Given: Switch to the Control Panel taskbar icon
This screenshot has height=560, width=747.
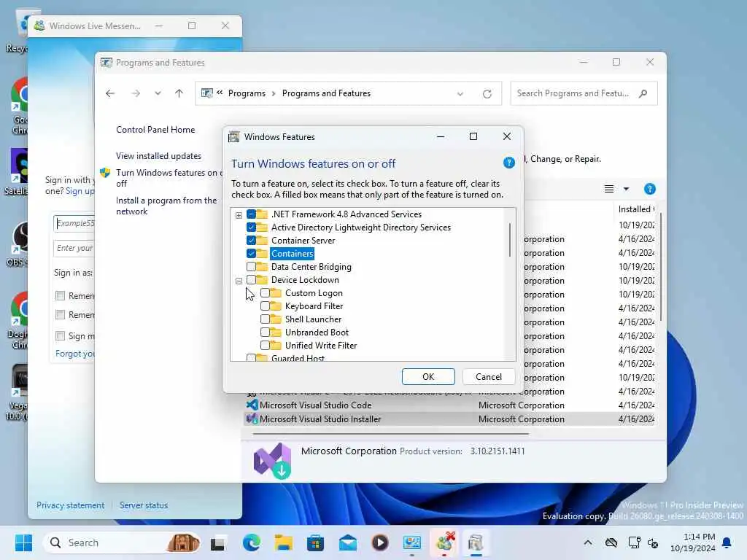Looking at the screenshot, I should pyautogui.click(x=412, y=542).
